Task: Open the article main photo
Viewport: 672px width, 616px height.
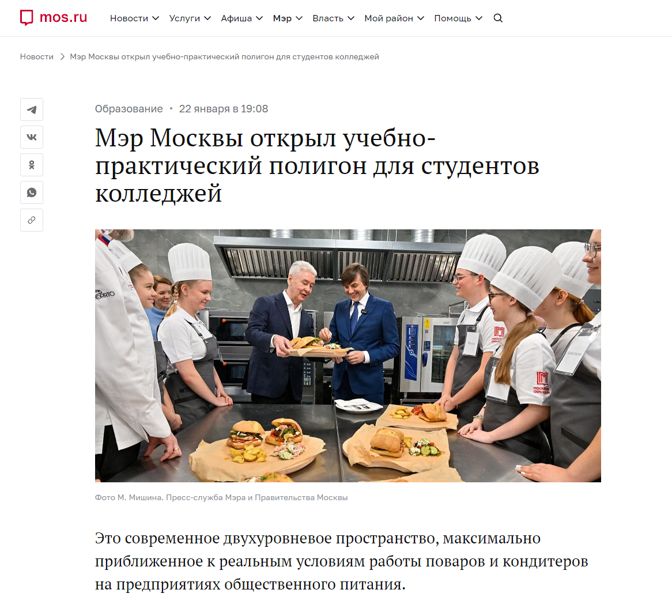Action: (348, 356)
